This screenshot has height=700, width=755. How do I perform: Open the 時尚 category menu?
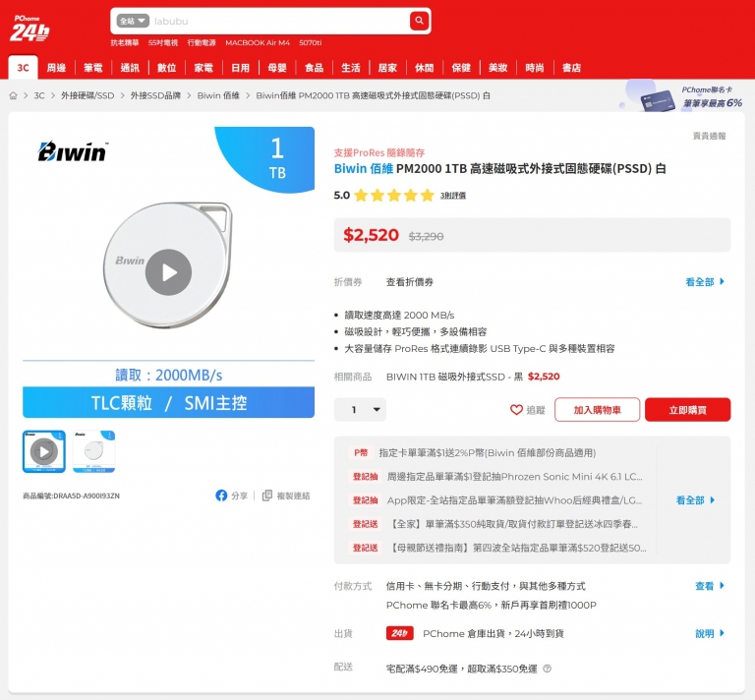pyautogui.click(x=535, y=68)
